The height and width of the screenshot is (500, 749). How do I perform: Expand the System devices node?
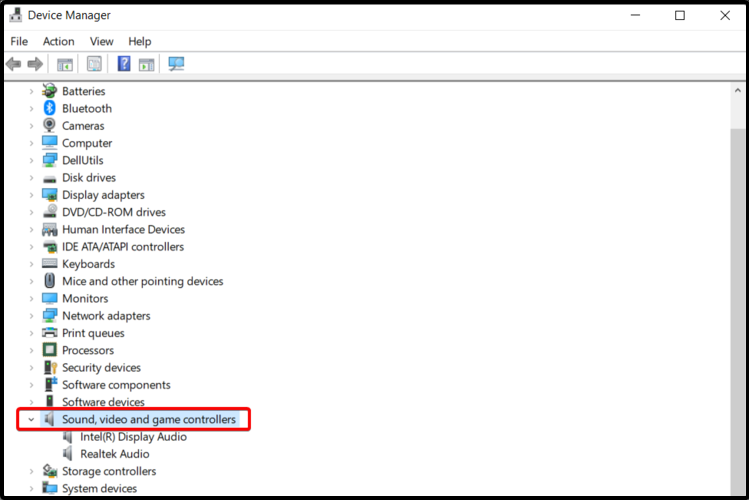click(32, 489)
